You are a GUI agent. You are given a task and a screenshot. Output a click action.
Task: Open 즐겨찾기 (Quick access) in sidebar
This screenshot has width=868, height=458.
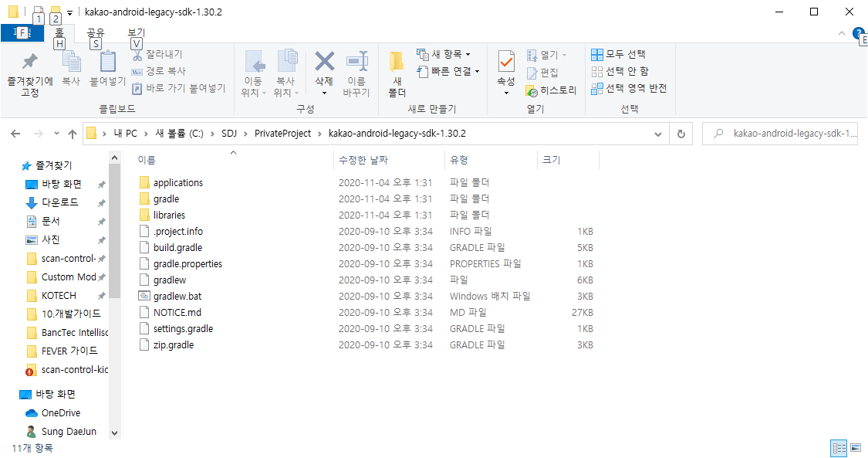[54, 165]
